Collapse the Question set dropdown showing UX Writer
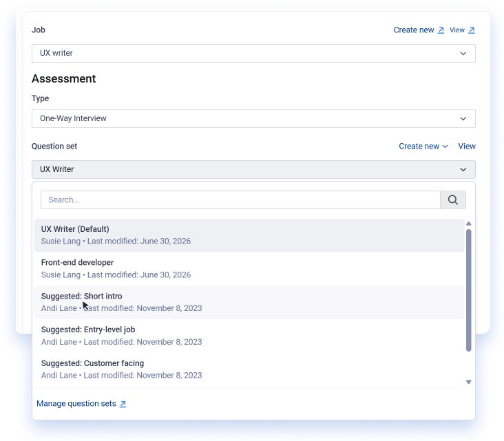The width and height of the screenshot is (504, 441). click(253, 169)
